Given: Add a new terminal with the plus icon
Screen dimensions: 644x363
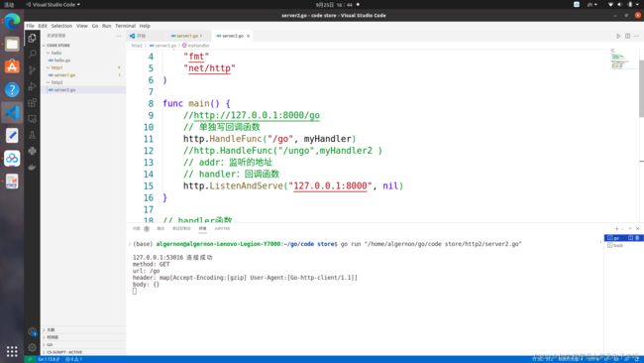Looking at the screenshot, I should 616,228.
